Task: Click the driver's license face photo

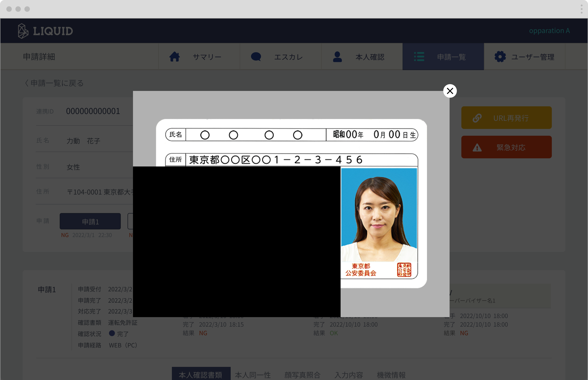Action: 379,215
